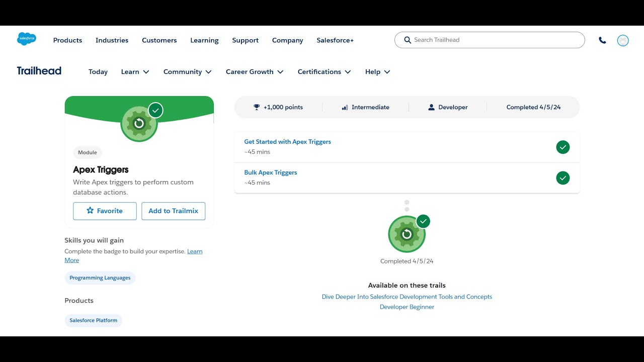Click the Salesforce Platform product tag
This screenshot has height=362, width=644.
[94, 320]
